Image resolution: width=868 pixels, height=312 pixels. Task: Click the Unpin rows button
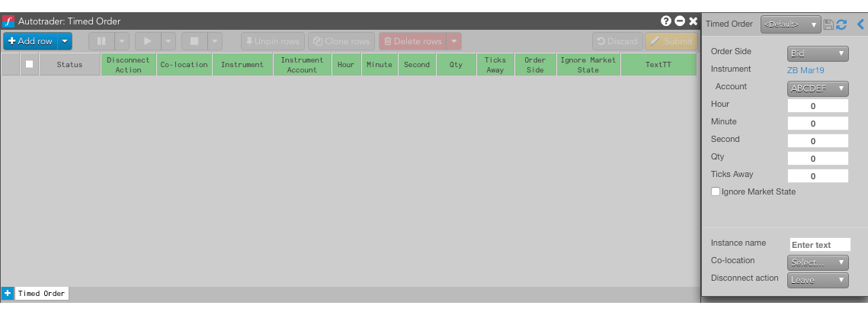point(273,41)
